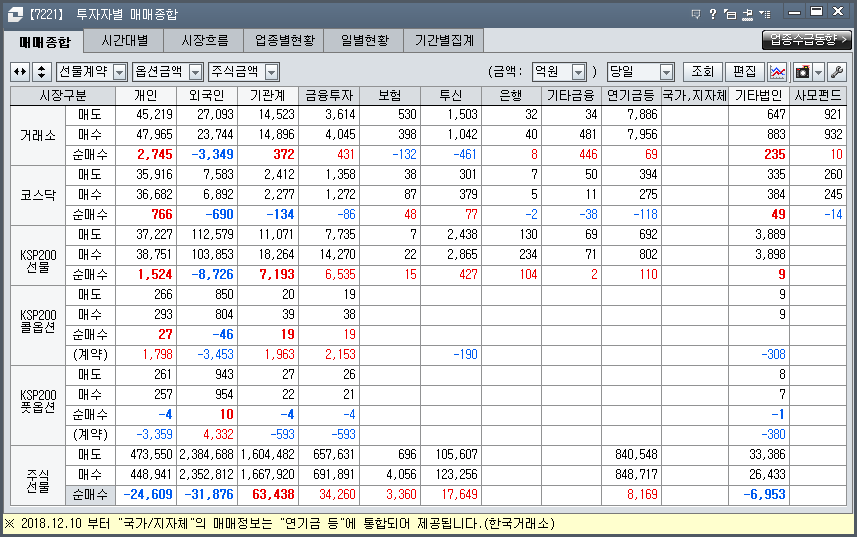Switch to the 기간별집계 tab

click(444, 40)
